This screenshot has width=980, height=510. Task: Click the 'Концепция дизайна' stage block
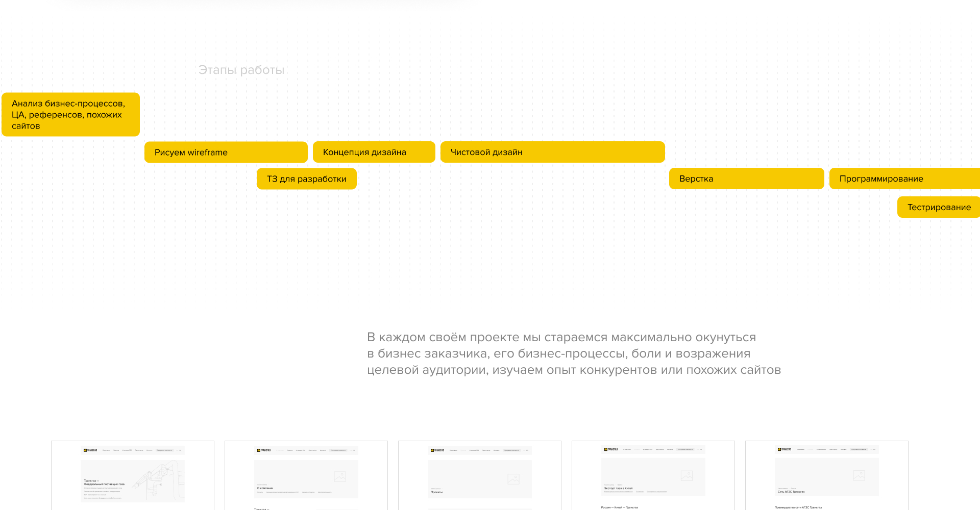[374, 152]
